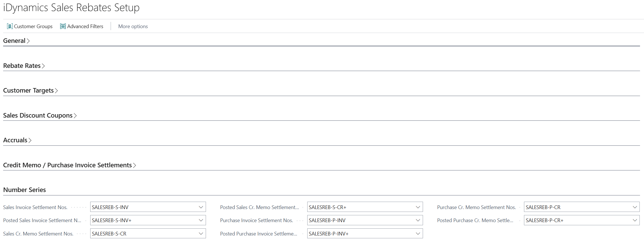Open dropdown arrow for Purchase Cr. Memo Settlement Nos.
The image size is (644, 244).
[x=635, y=207]
